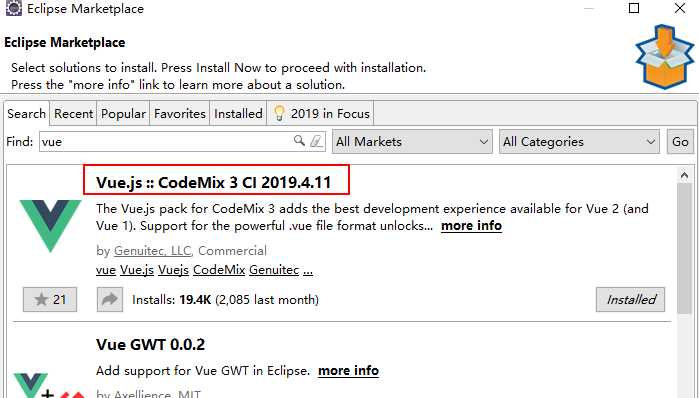Favorite Vue.js CodeMix with the star 21 button
This screenshot has height=398, width=699.
[50, 299]
